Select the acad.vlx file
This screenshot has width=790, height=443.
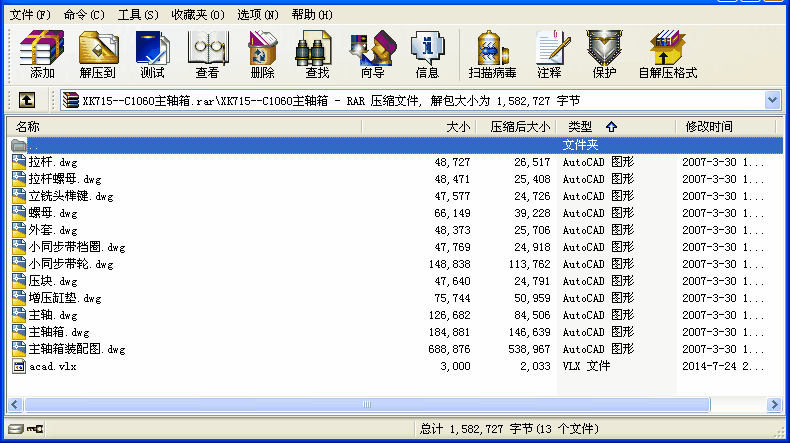pos(50,366)
